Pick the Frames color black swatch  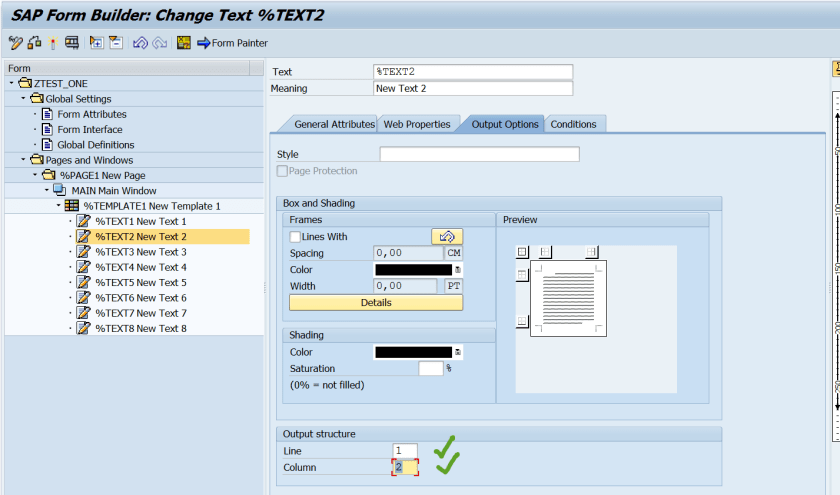point(413,270)
